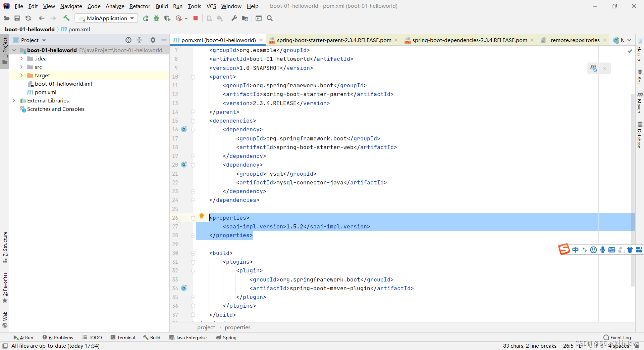
Task: Open the MainApplication run configuration dropdown
Action: [107, 18]
